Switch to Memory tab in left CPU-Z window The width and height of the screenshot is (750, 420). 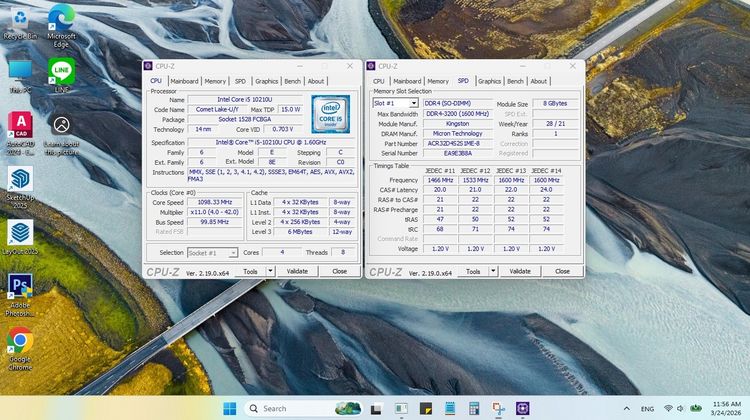tap(215, 81)
